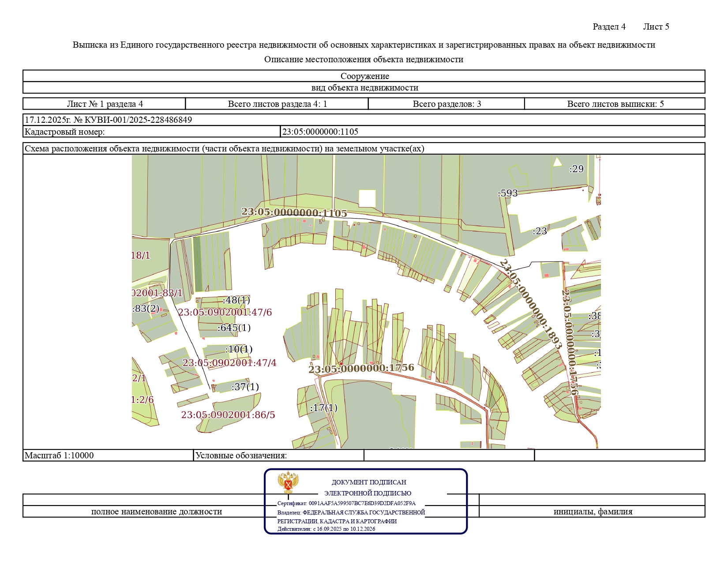This screenshot has height=563, width=728.
Task: Click 'Лист 5' in the page header
Action: [656, 26]
